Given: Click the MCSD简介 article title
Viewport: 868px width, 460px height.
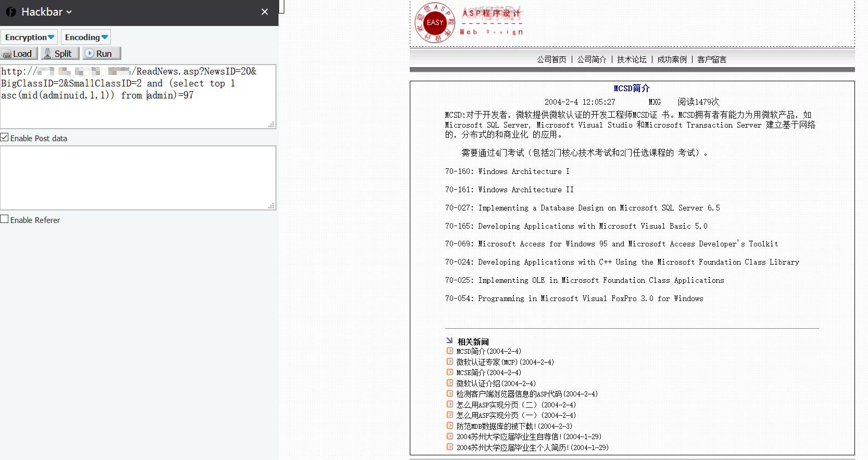Looking at the screenshot, I should point(632,89).
